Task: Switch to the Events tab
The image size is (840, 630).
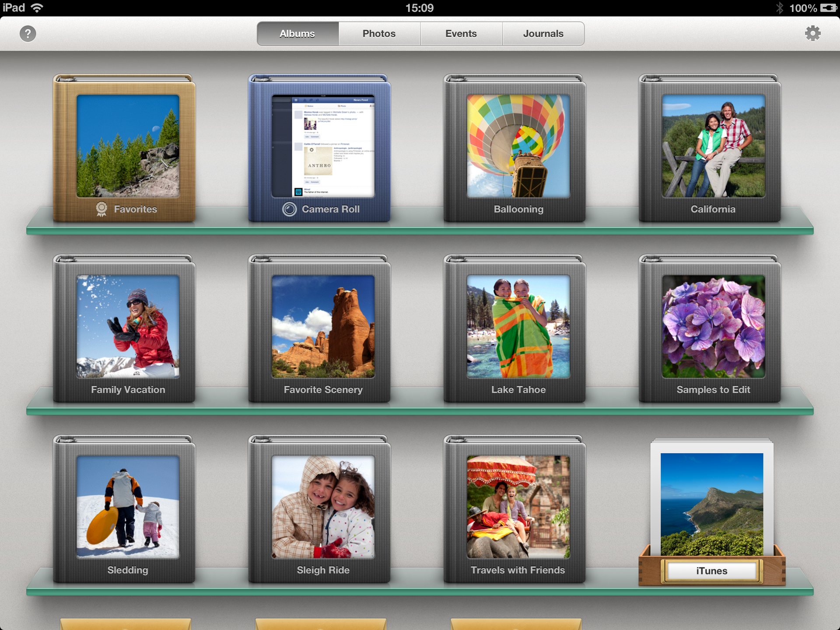Action: 461,33
